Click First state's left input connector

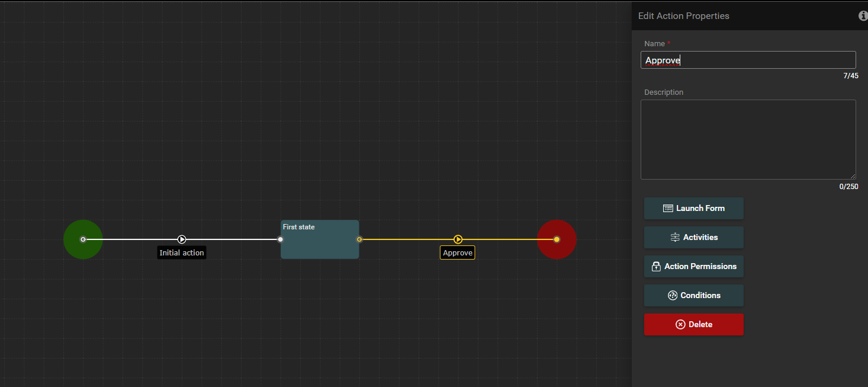[x=281, y=239]
